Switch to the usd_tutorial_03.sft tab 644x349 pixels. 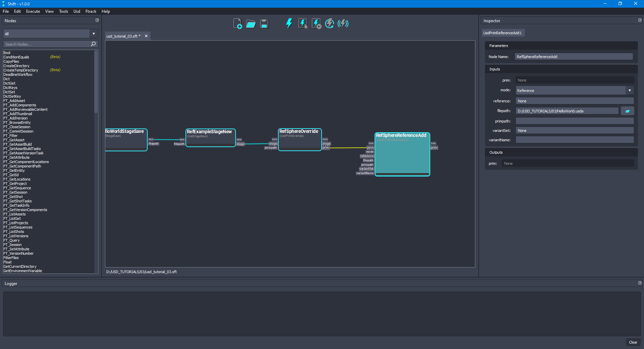tap(123, 36)
